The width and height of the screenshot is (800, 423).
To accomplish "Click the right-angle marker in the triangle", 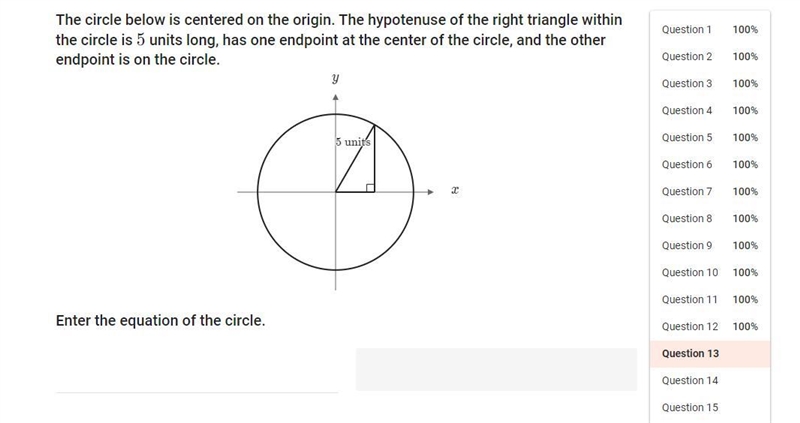I will 370,188.
